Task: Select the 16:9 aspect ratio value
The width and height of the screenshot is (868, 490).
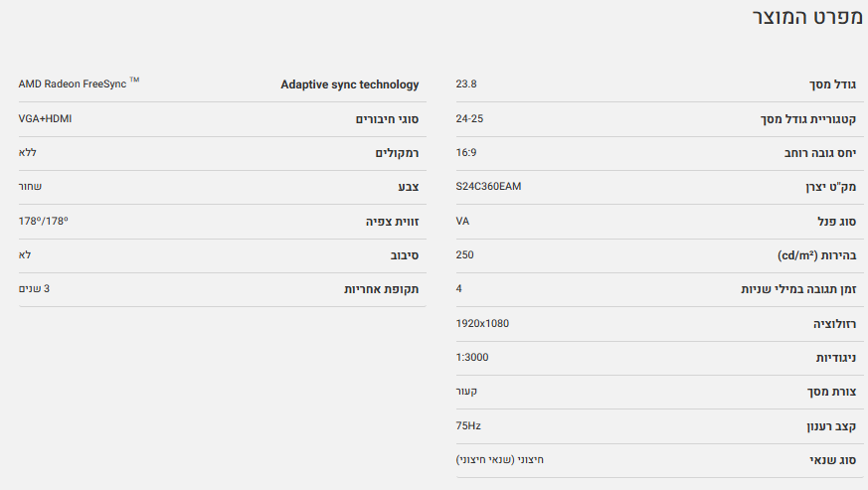Action: point(466,153)
